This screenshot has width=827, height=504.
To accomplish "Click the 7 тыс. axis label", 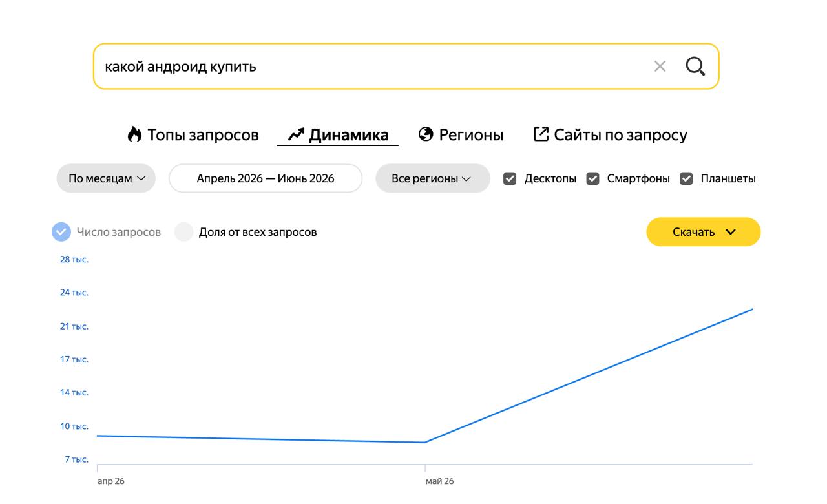I will tap(76, 459).
